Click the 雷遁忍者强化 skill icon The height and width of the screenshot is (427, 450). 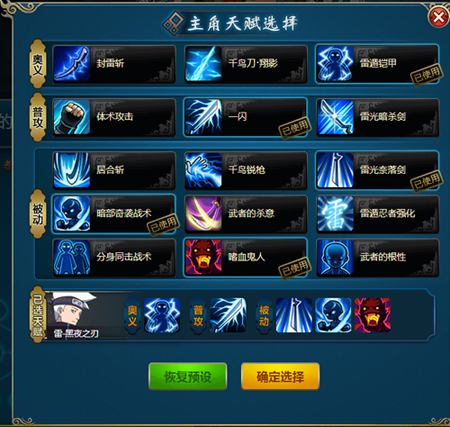[335, 213]
